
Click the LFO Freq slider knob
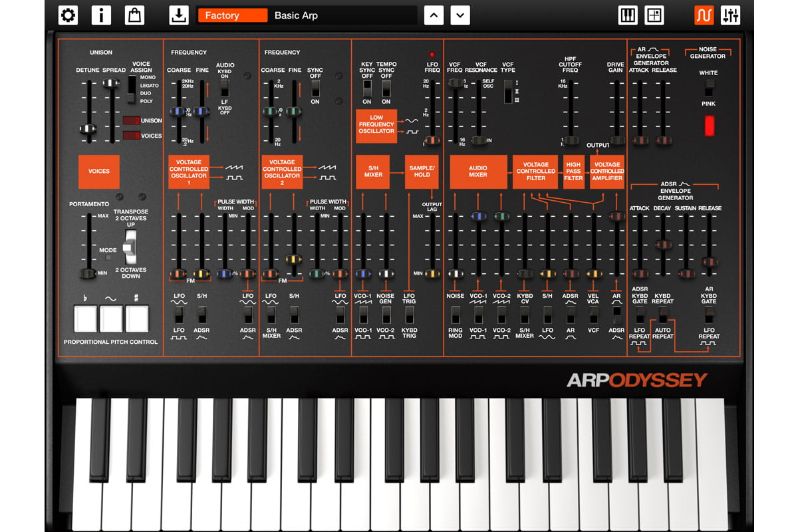pyautogui.click(x=433, y=140)
